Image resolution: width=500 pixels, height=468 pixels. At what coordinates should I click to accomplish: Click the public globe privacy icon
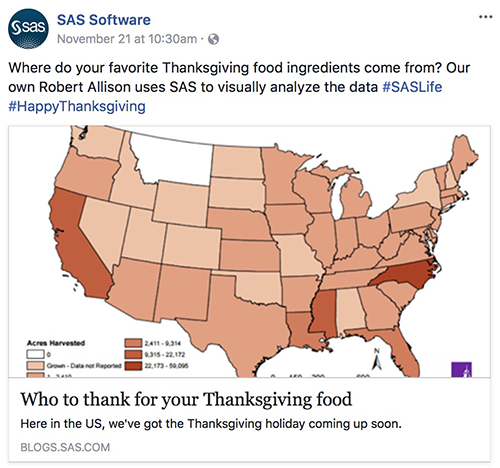(213, 39)
